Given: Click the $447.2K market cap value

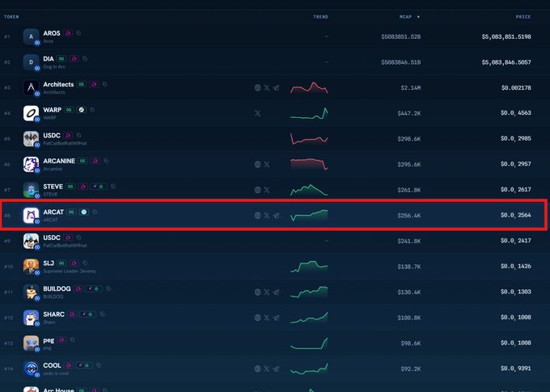Looking at the screenshot, I should coord(409,113).
